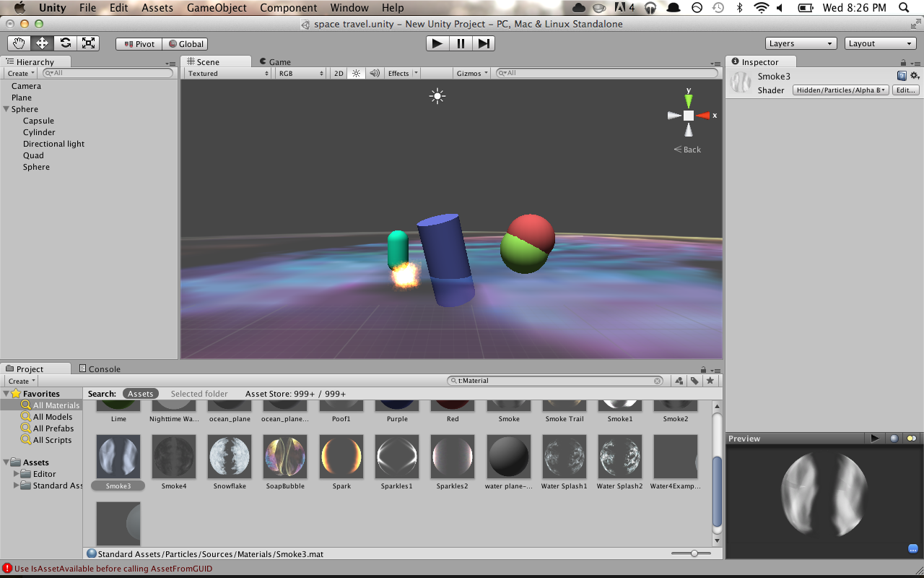Toggle the Inspector lock icon

click(903, 63)
